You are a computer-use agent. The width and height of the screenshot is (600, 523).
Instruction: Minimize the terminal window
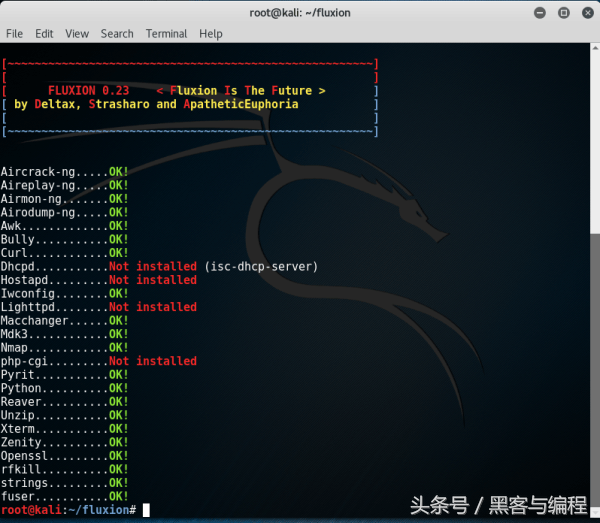[540, 13]
